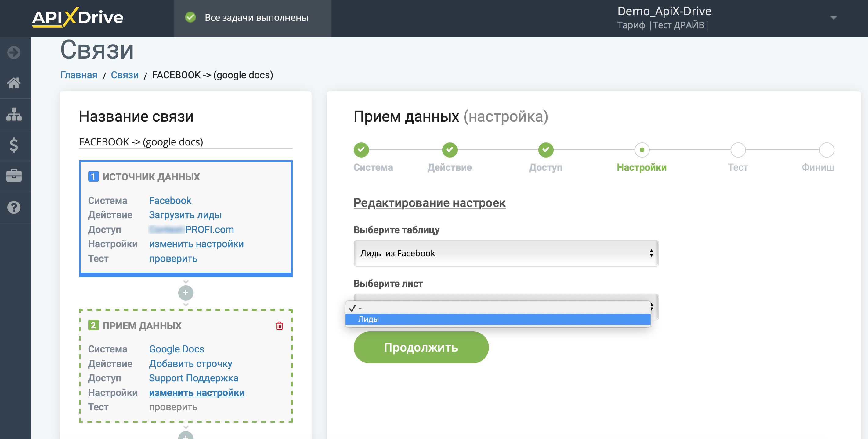Click Загрузить лиды action link
This screenshot has width=868, height=439.
click(x=185, y=215)
